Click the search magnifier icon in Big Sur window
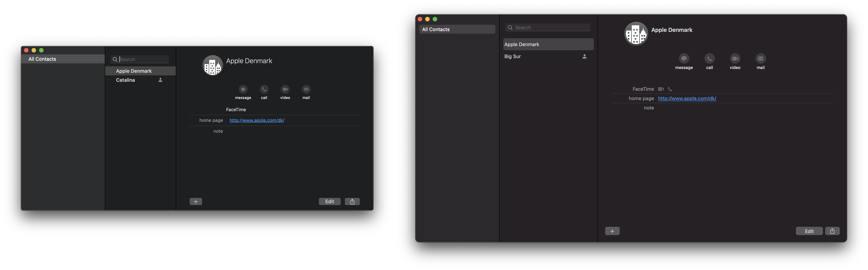The image size is (868, 270). click(x=510, y=28)
